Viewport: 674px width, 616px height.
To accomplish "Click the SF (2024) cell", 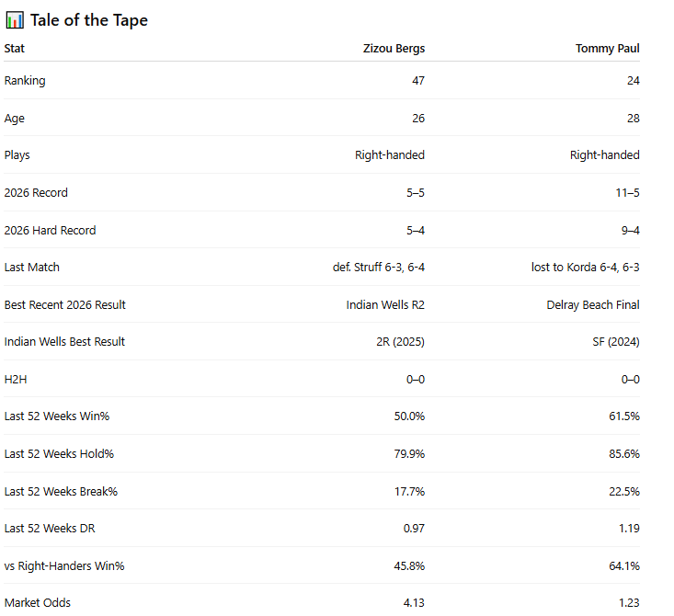I will coord(616,342).
